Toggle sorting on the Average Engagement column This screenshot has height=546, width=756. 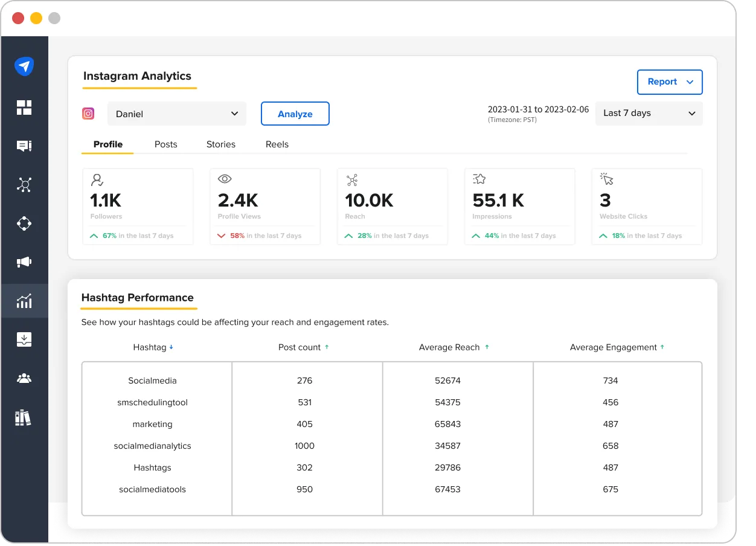[x=617, y=347]
